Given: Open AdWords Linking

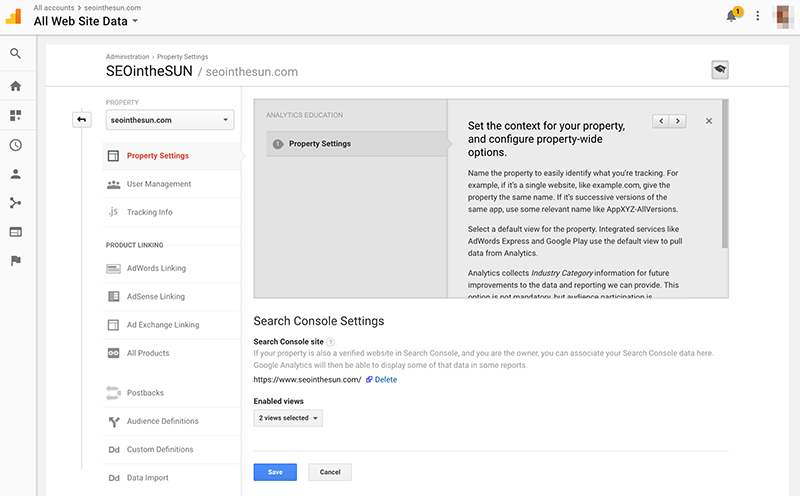Looking at the screenshot, I should click(171, 268).
